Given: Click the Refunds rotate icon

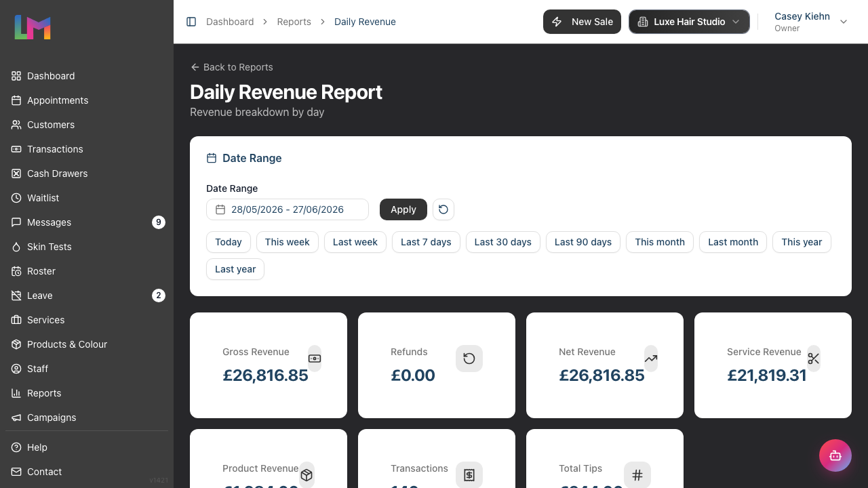Looking at the screenshot, I should [469, 359].
